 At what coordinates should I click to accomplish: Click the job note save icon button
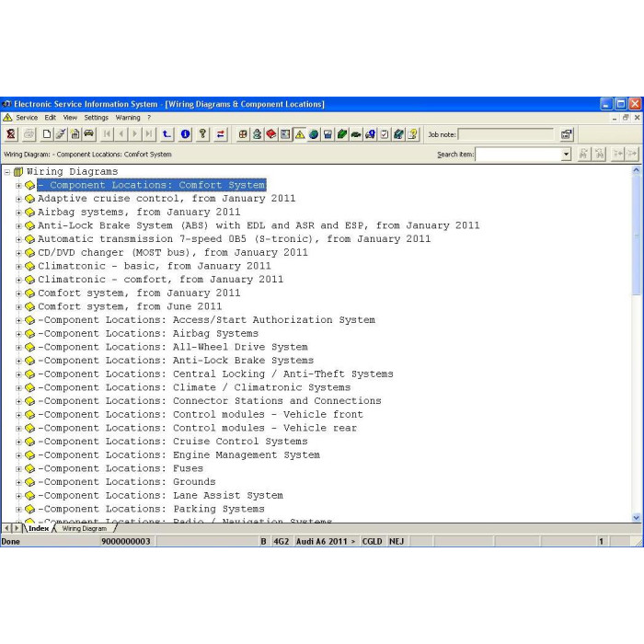tap(567, 134)
